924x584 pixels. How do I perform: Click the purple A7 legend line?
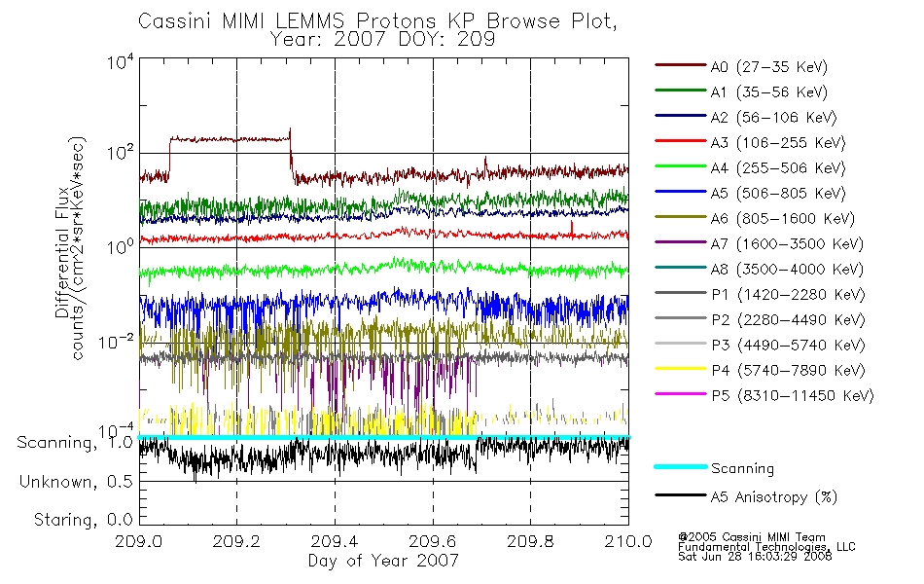681,241
